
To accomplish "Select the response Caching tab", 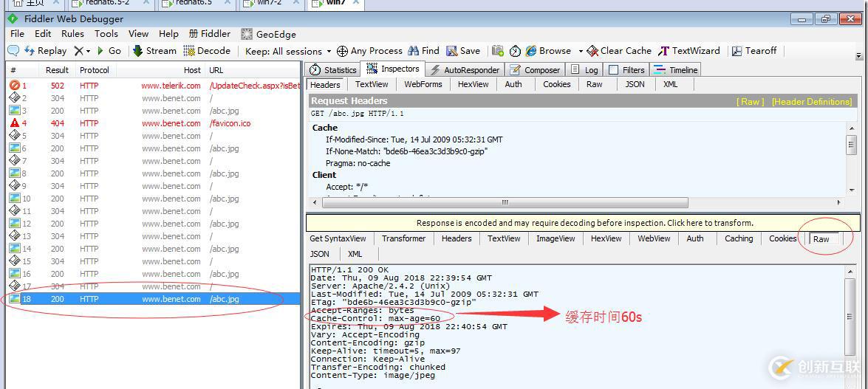I will (739, 238).
